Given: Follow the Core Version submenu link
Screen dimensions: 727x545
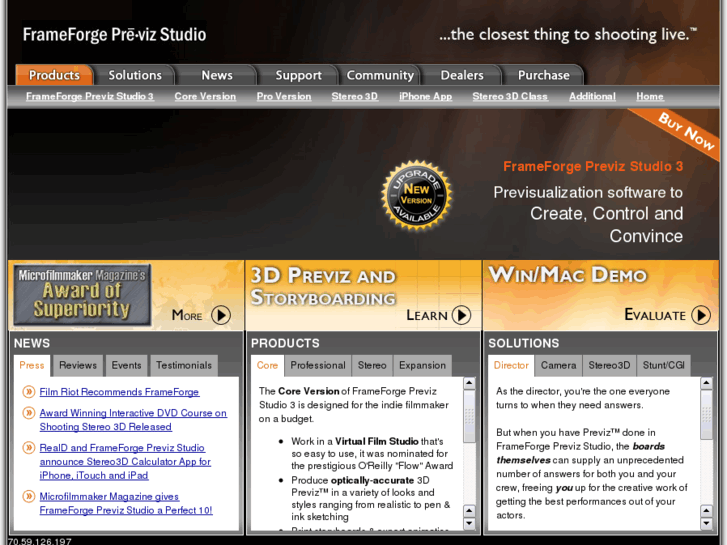Looking at the screenshot, I should click(205, 96).
